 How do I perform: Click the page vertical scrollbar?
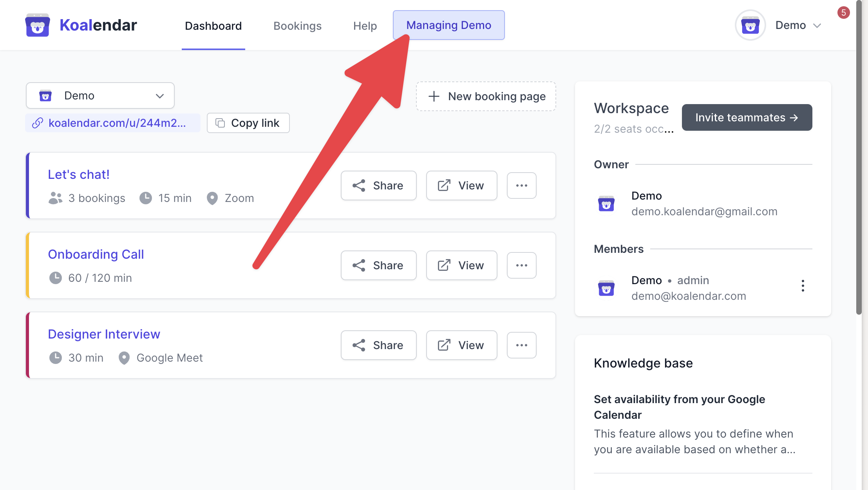tap(859, 157)
